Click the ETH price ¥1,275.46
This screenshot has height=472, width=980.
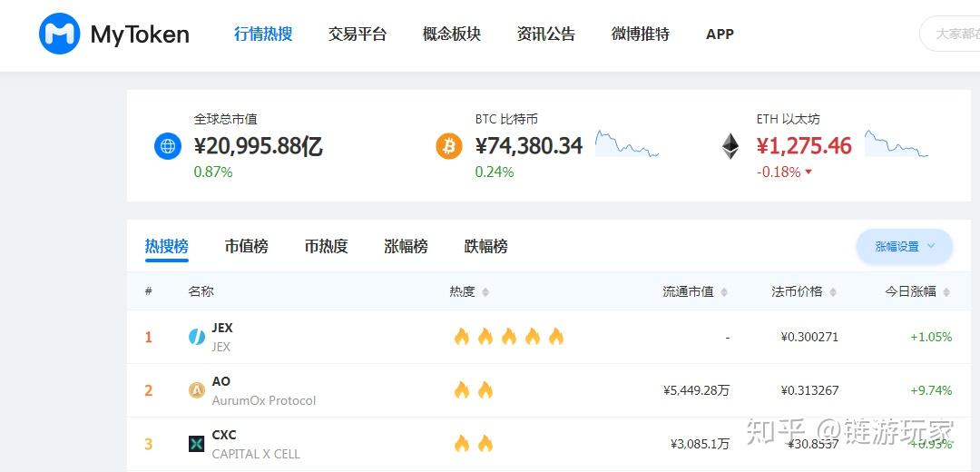[804, 146]
